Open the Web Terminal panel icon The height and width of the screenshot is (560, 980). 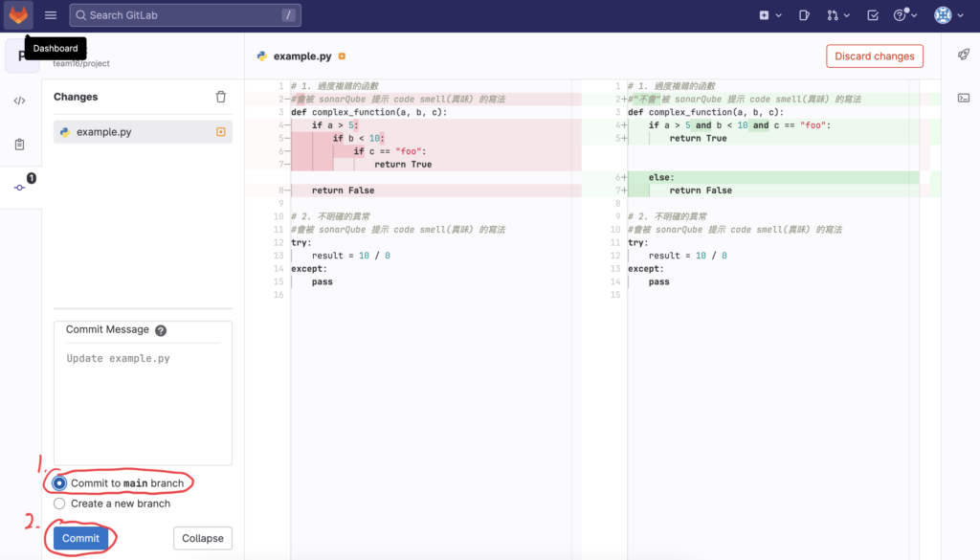964,98
